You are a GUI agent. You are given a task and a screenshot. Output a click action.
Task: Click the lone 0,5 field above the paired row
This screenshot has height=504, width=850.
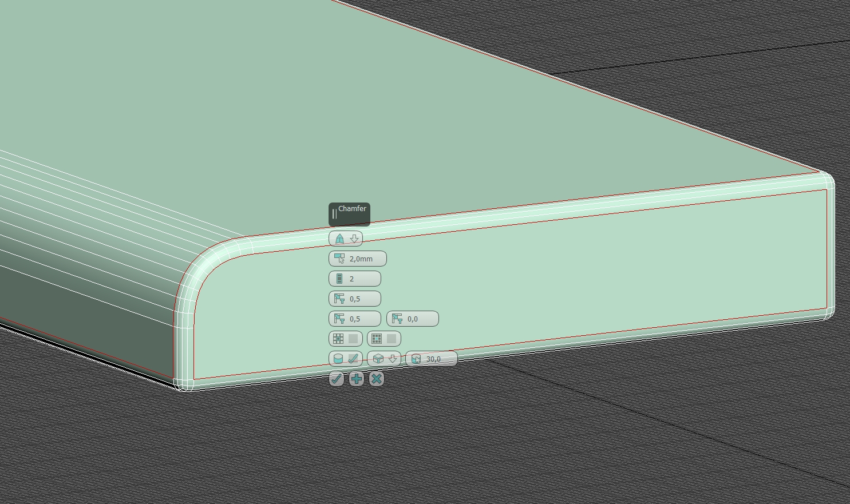pyautogui.click(x=355, y=299)
